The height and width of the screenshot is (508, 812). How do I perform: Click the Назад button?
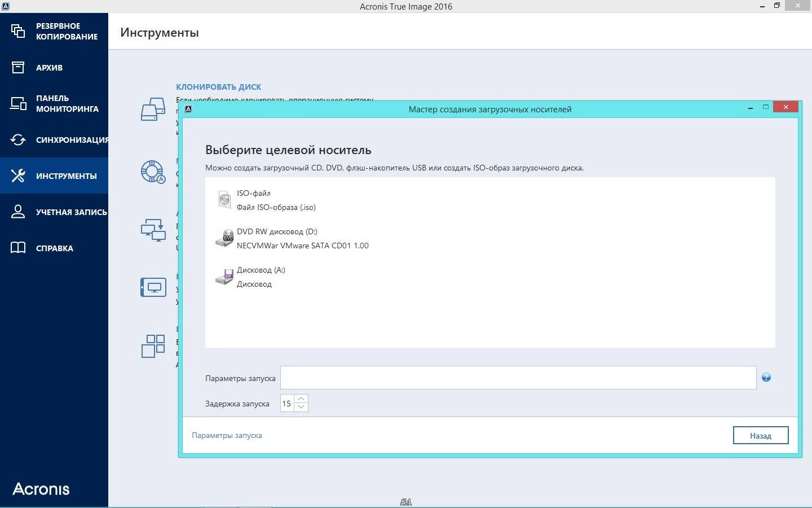click(761, 435)
